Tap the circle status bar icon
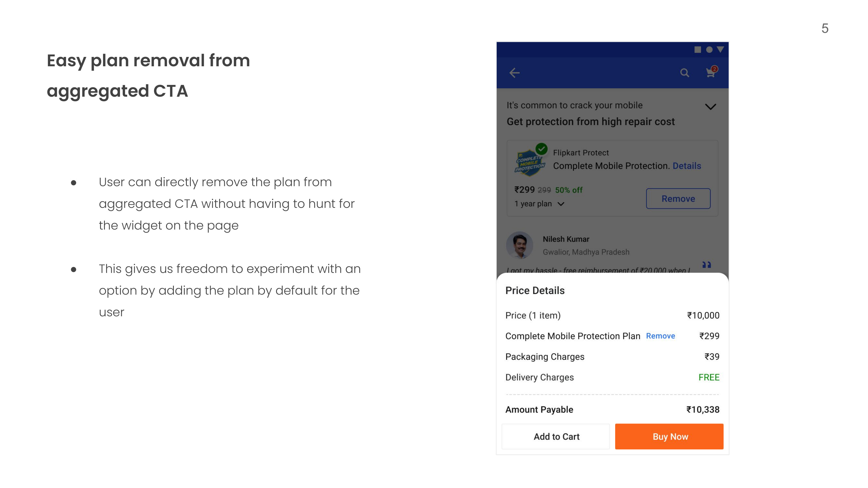The width and height of the screenshot is (868, 488). click(x=709, y=50)
